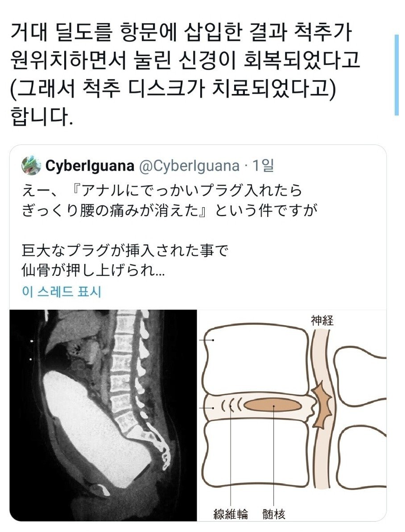Click the 髄核 label in the diagram

click(273, 514)
